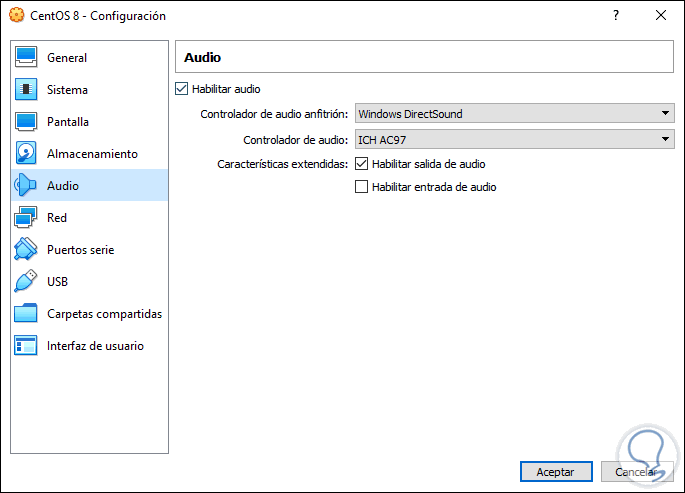This screenshot has width=685, height=493.
Task: Click the Puertos serie connector icon
Action: click(x=26, y=250)
